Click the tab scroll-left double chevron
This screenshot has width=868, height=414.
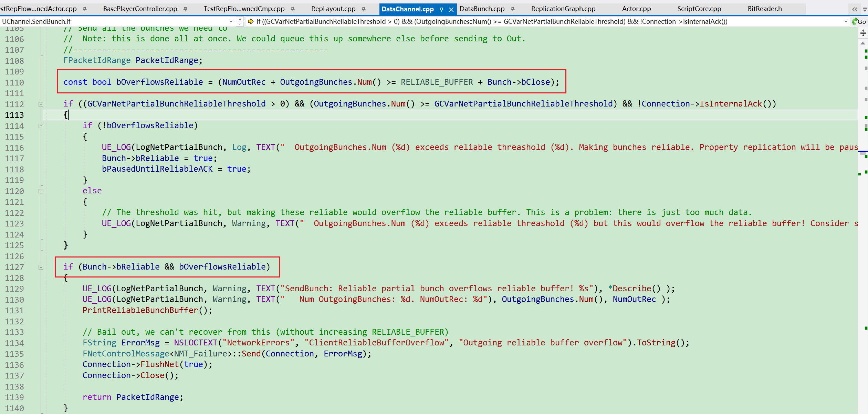[x=855, y=9]
